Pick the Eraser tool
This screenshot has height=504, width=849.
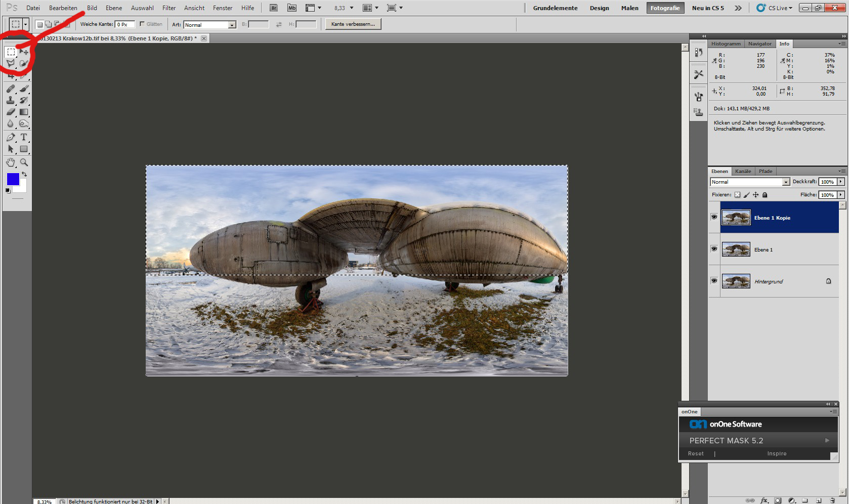(x=11, y=112)
